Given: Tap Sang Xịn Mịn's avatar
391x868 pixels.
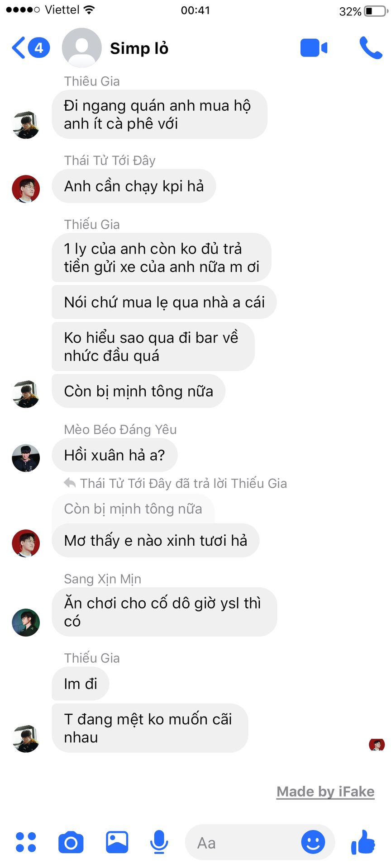Looking at the screenshot, I should (x=26, y=623).
